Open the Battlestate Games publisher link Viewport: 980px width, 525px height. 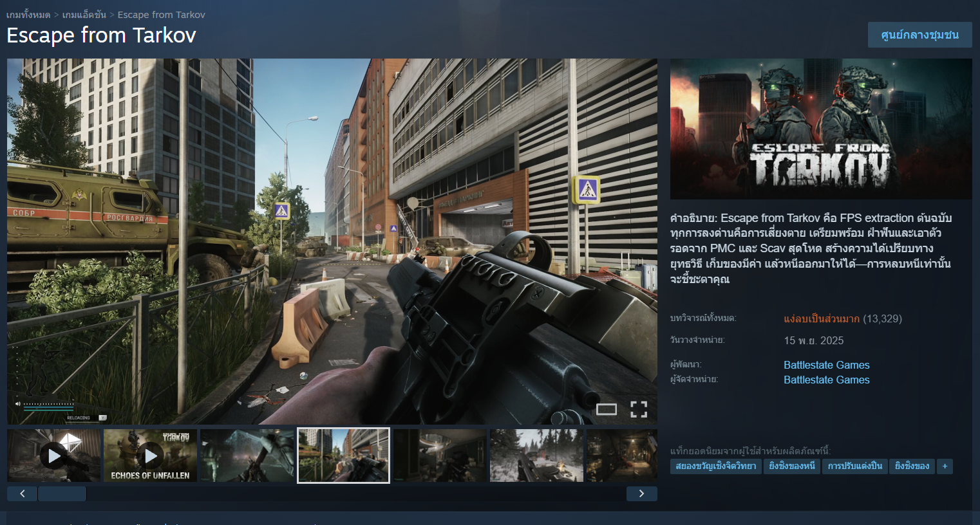(x=826, y=380)
